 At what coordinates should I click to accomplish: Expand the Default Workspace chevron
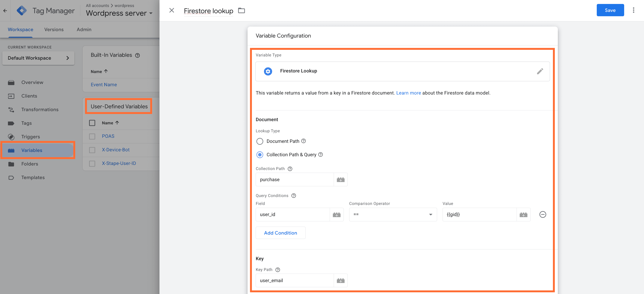[x=67, y=58]
